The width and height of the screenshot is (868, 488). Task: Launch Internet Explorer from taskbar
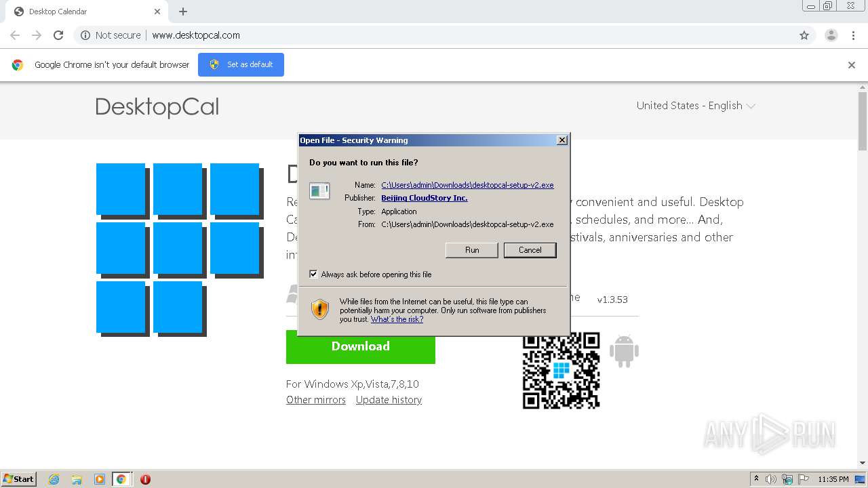tap(54, 479)
